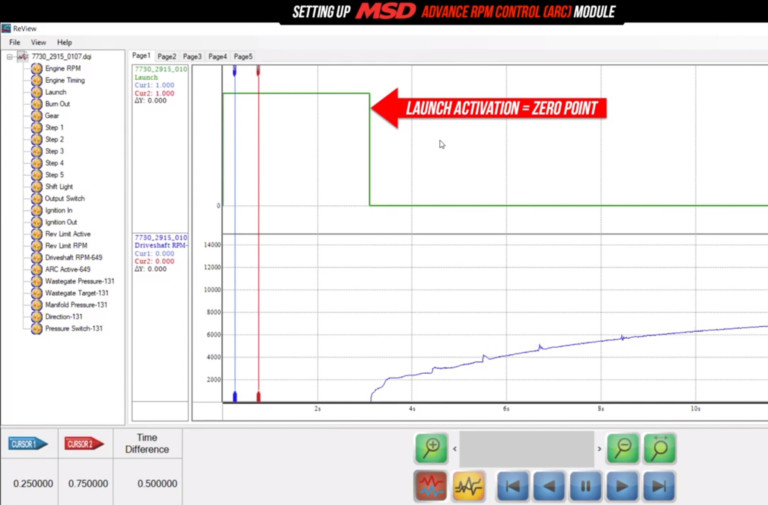Image resolution: width=768 pixels, height=505 pixels.
Task: Click the Cursor 2 value 0.750000
Action: [x=88, y=483]
